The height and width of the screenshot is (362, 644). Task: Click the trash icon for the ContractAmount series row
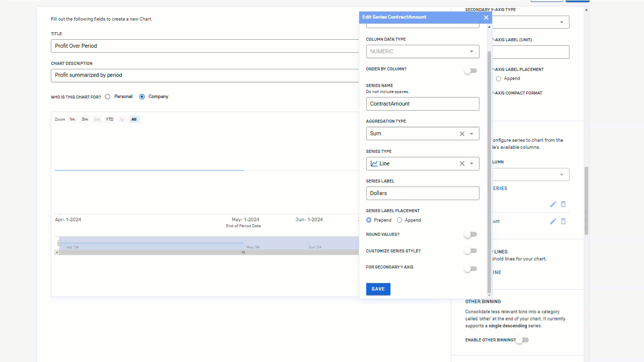click(563, 221)
